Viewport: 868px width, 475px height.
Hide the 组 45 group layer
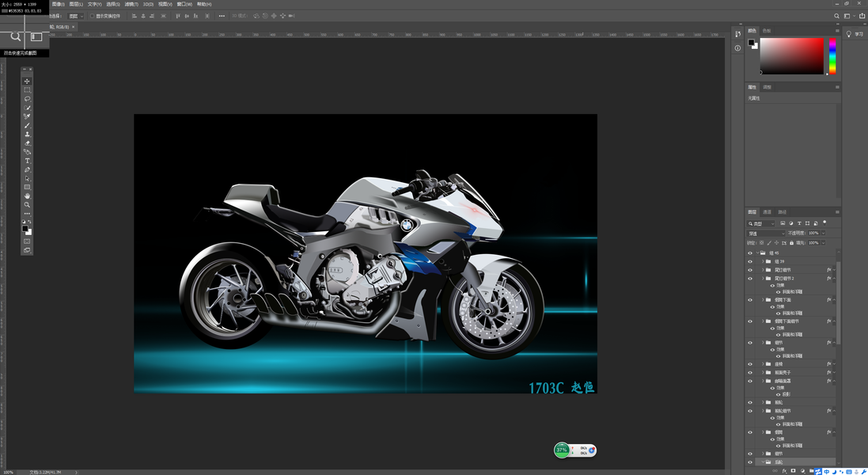750,253
